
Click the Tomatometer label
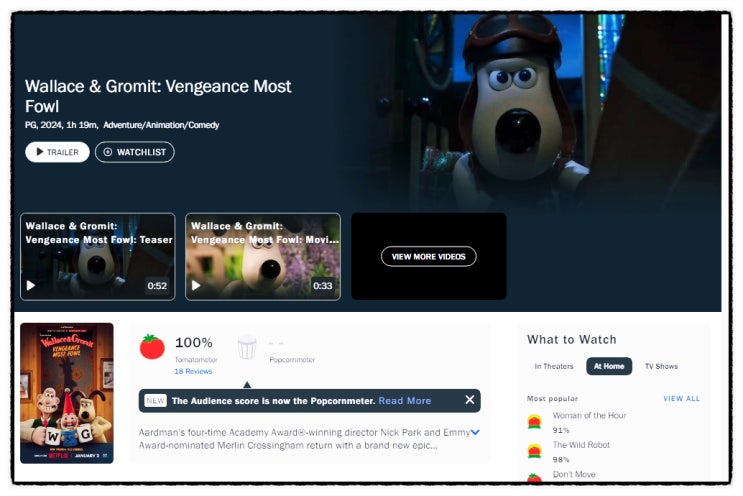click(x=196, y=360)
